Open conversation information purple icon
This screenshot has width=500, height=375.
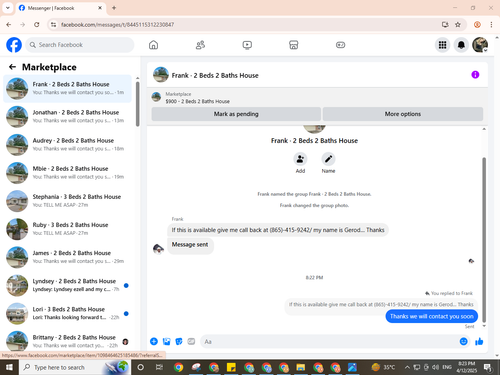tap(475, 75)
